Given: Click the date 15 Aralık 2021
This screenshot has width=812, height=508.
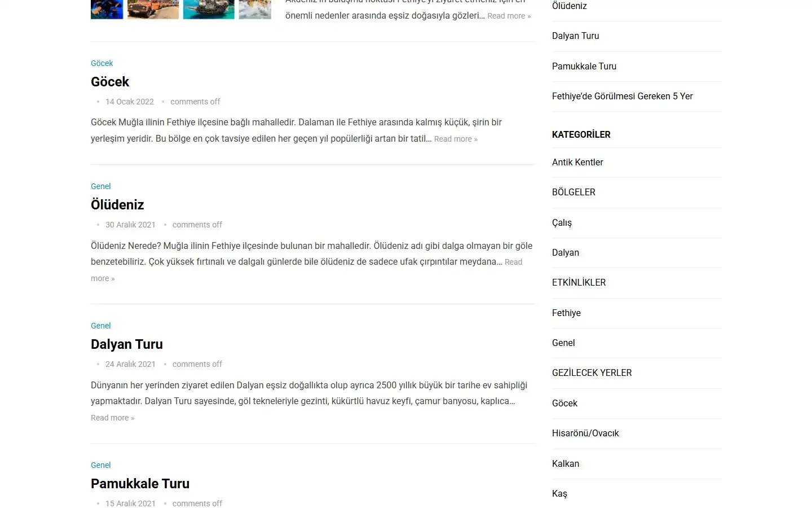Looking at the screenshot, I should 130,503.
